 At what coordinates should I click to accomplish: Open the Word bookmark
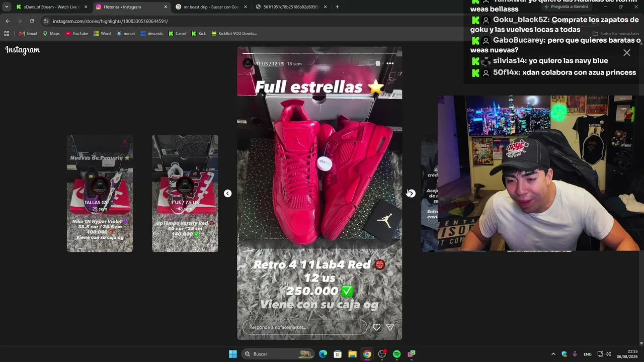click(x=102, y=34)
